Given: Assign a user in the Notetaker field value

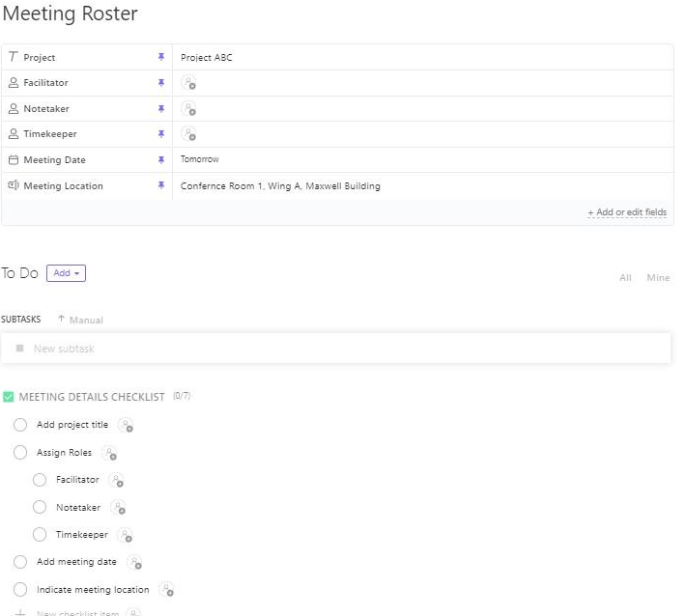Looking at the screenshot, I should coord(188,108).
